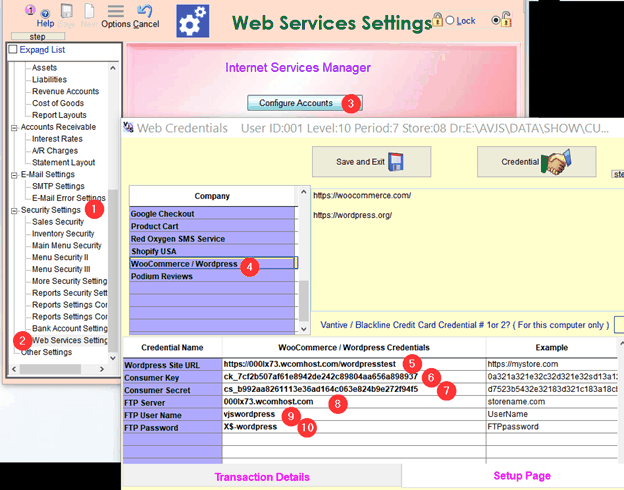Select Report Layouts tree item
Screen dimensions: 624x490
pos(59,115)
